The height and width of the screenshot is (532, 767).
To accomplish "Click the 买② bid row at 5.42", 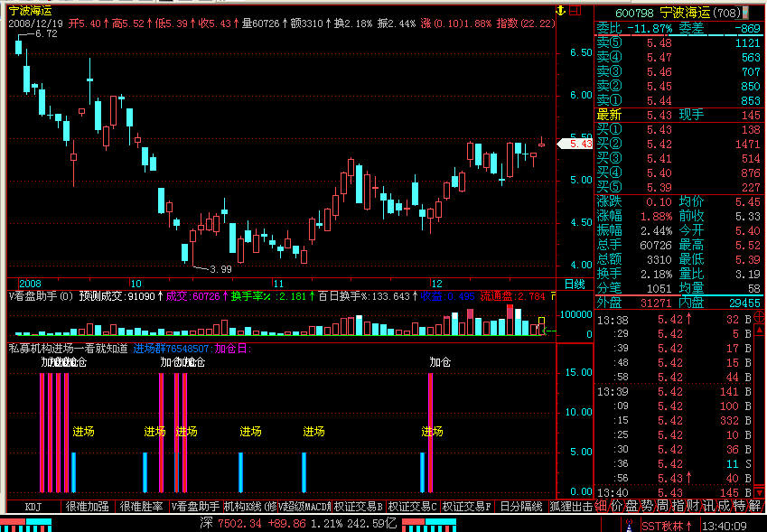I will (679, 145).
